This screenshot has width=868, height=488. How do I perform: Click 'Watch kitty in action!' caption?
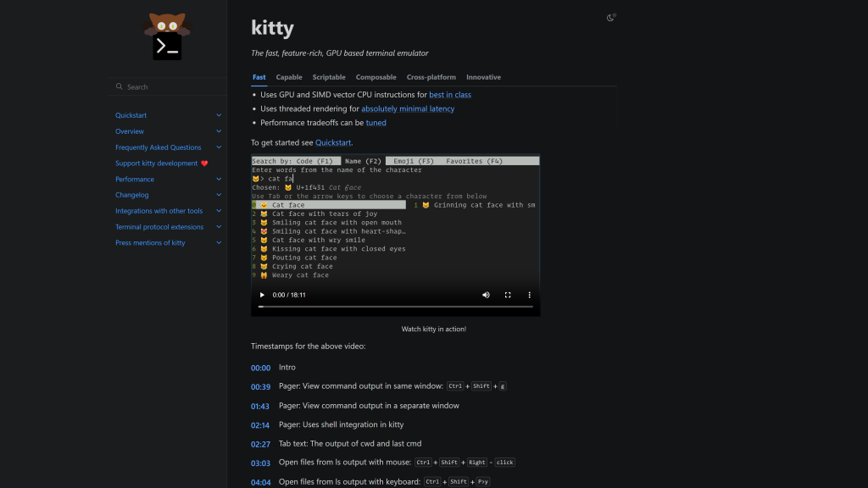[x=434, y=330]
